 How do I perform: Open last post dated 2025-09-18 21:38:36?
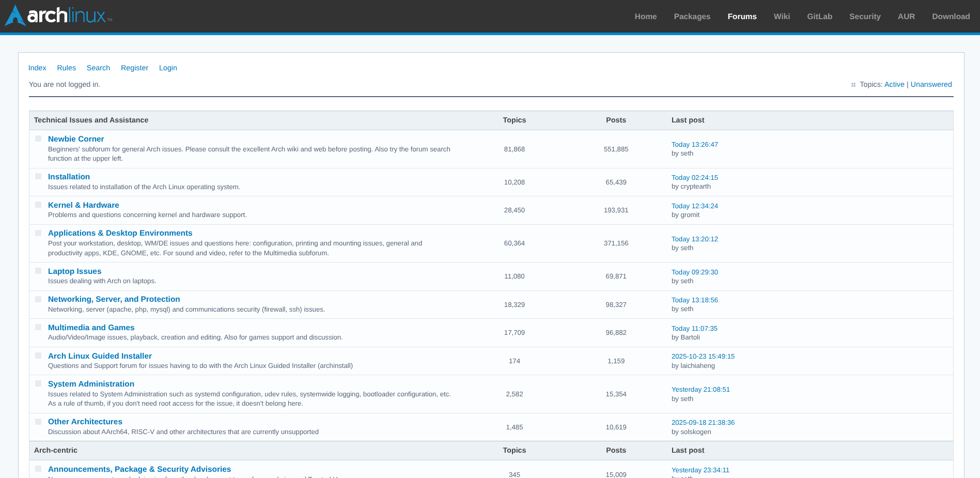tap(703, 422)
